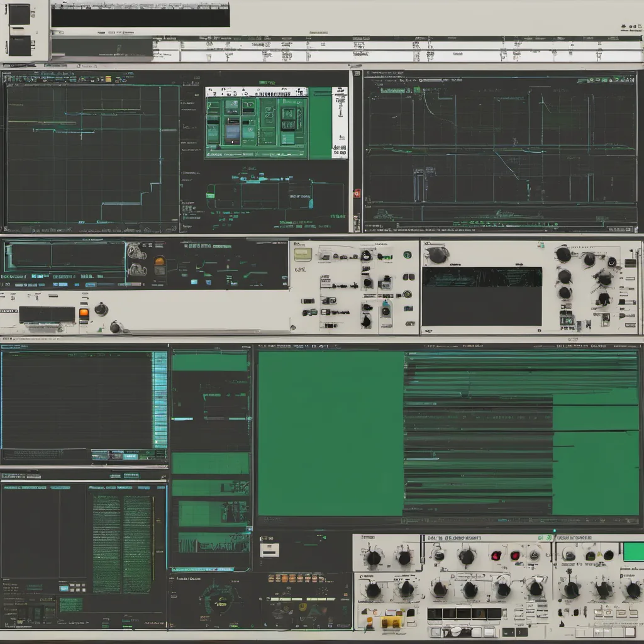Click the large knob above the dark hardware display

(437, 255)
